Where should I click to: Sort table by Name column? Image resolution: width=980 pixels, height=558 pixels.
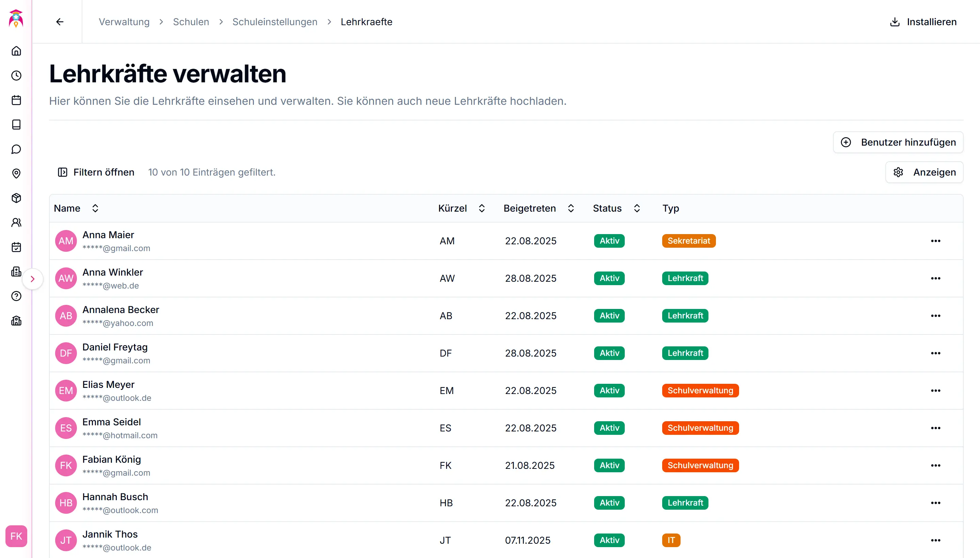click(x=95, y=208)
